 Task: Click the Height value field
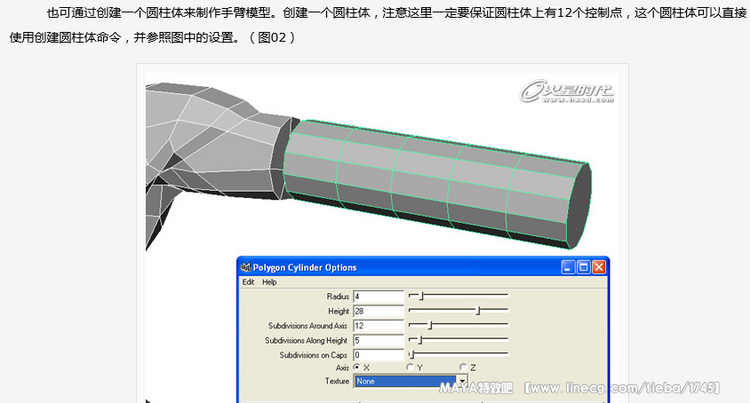[376, 311]
